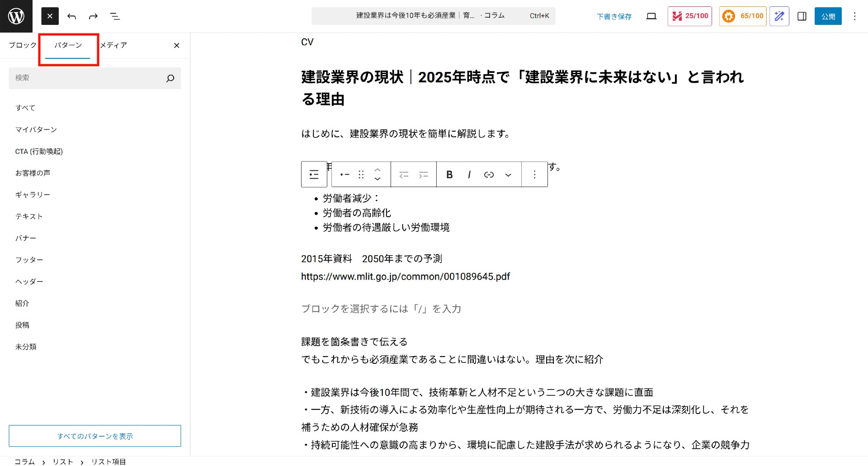This screenshot has width=868, height=466.
Task: Redo the last undone change
Action: [93, 16]
